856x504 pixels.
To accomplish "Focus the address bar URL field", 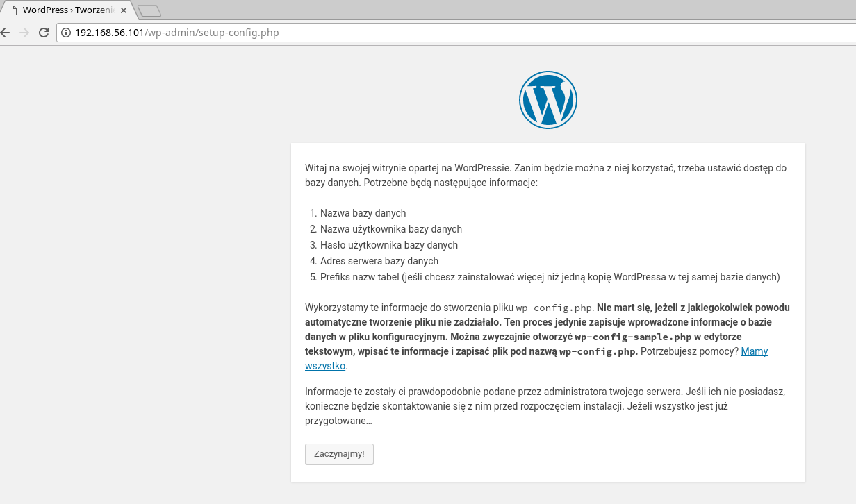I will point(417,33).
